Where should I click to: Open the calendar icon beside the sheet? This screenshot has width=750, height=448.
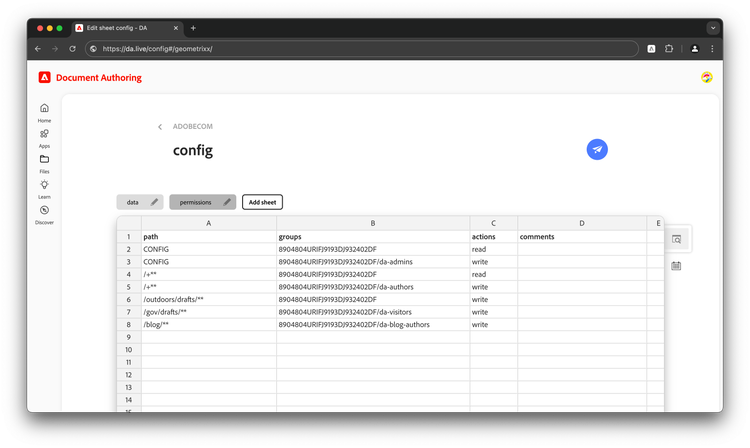677,266
